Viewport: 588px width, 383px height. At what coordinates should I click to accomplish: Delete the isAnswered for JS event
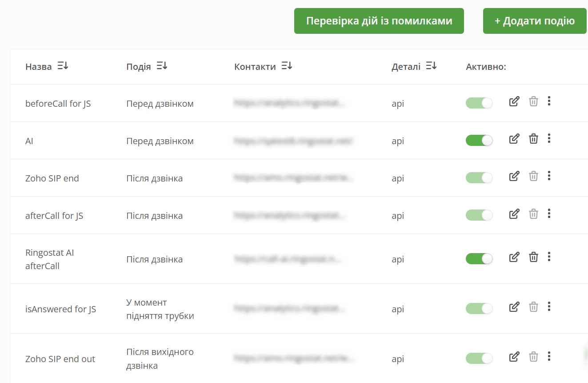pyautogui.click(x=533, y=306)
